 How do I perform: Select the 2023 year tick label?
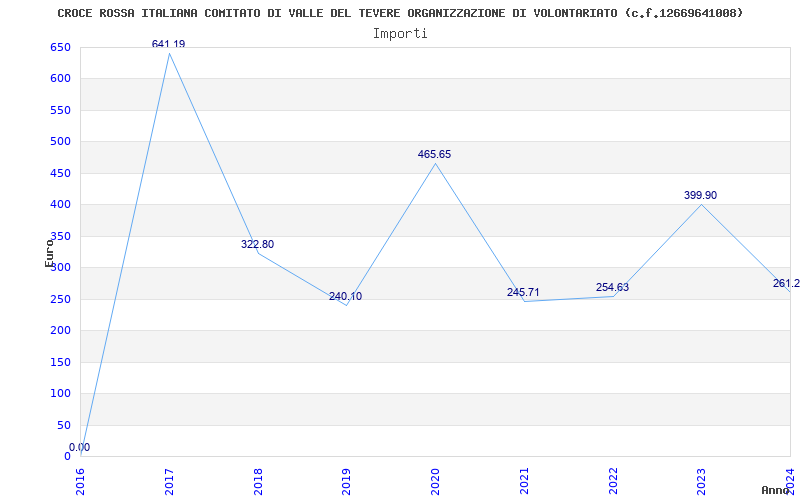702,481
